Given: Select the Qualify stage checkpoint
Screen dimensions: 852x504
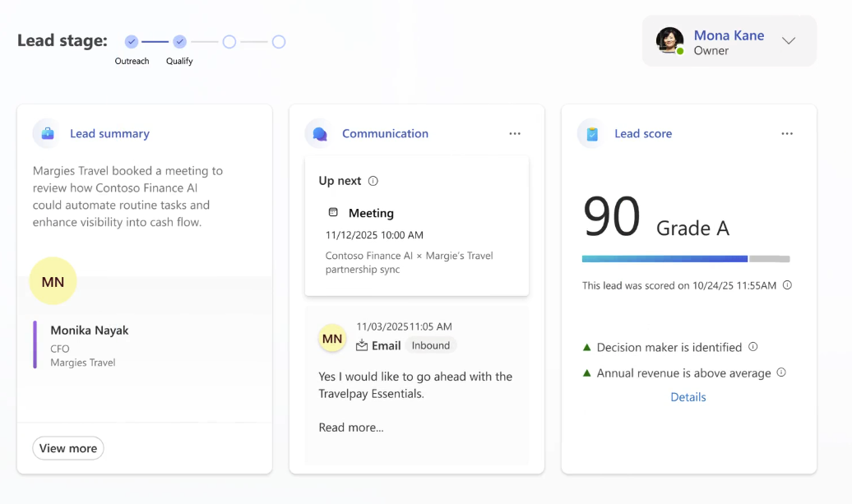Looking at the screenshot, I should pyautogui.click(x=179, y=42).
